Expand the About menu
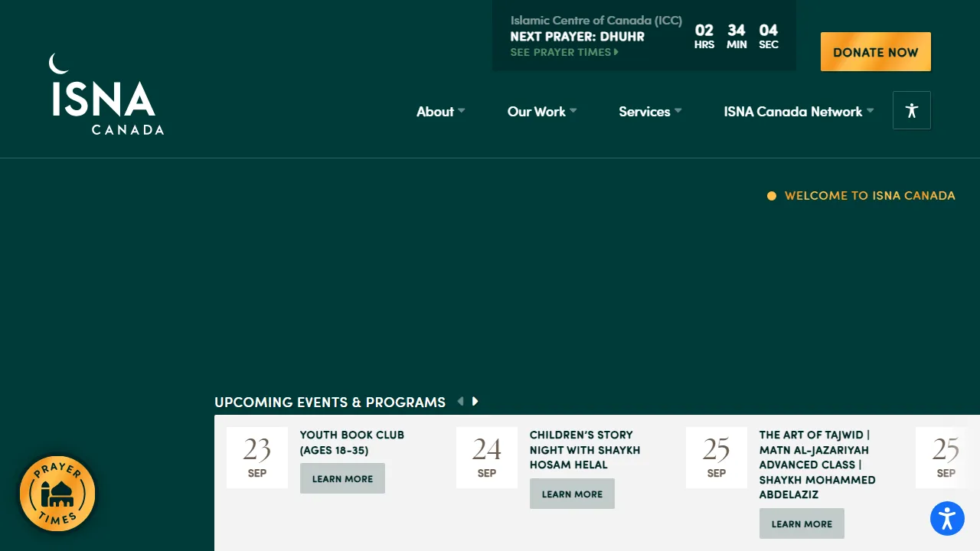Viewport: 980px width, 551px height. click(440, 112)
